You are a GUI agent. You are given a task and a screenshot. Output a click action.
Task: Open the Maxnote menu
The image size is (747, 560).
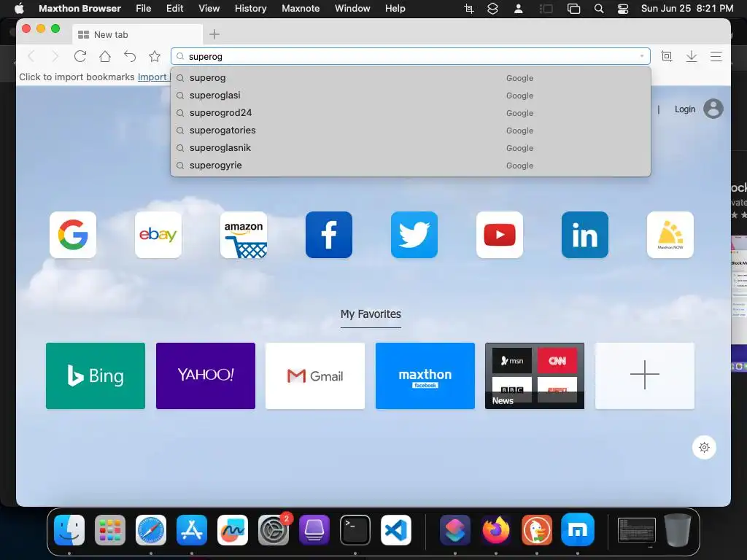301,9
